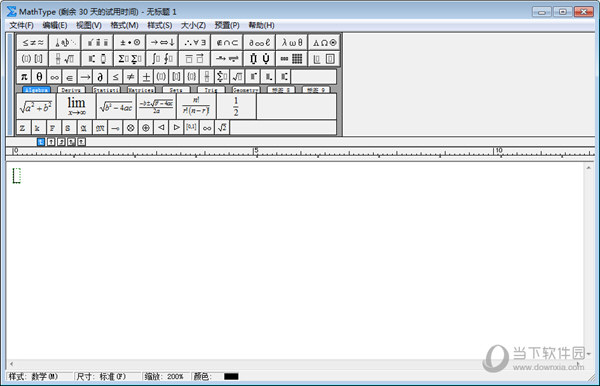Select the center tab stop button
The image size is (600, 386).
51,142
